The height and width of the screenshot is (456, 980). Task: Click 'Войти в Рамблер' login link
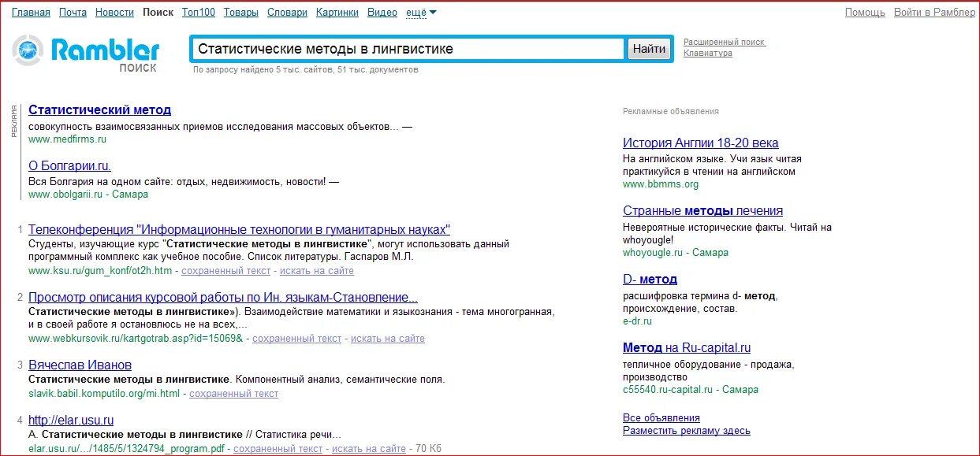[933, 13]
